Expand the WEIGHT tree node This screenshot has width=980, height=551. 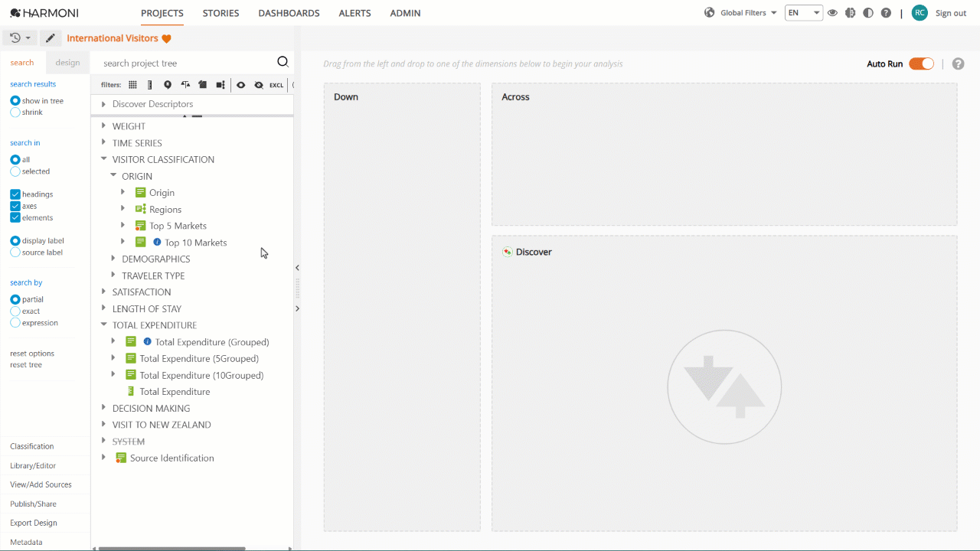point(103,126)
